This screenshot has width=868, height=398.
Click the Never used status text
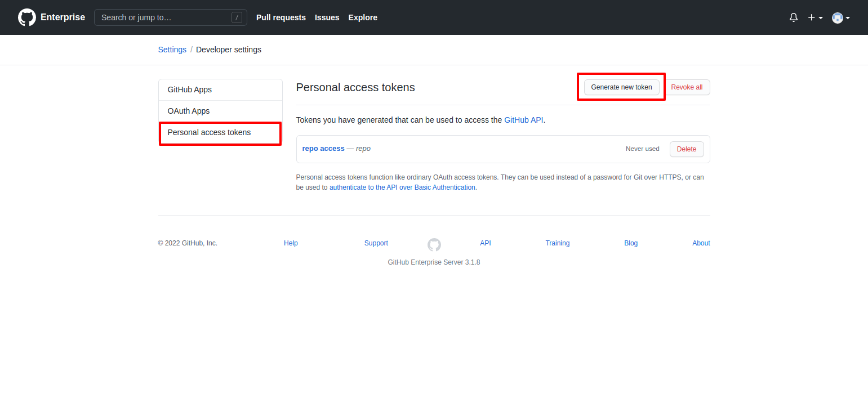click(642, 149)
